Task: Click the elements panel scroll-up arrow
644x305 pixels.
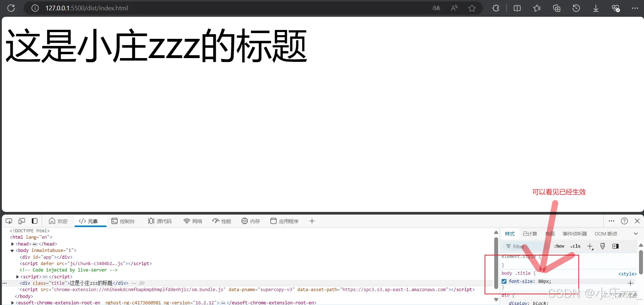Action: coord(496,232)
